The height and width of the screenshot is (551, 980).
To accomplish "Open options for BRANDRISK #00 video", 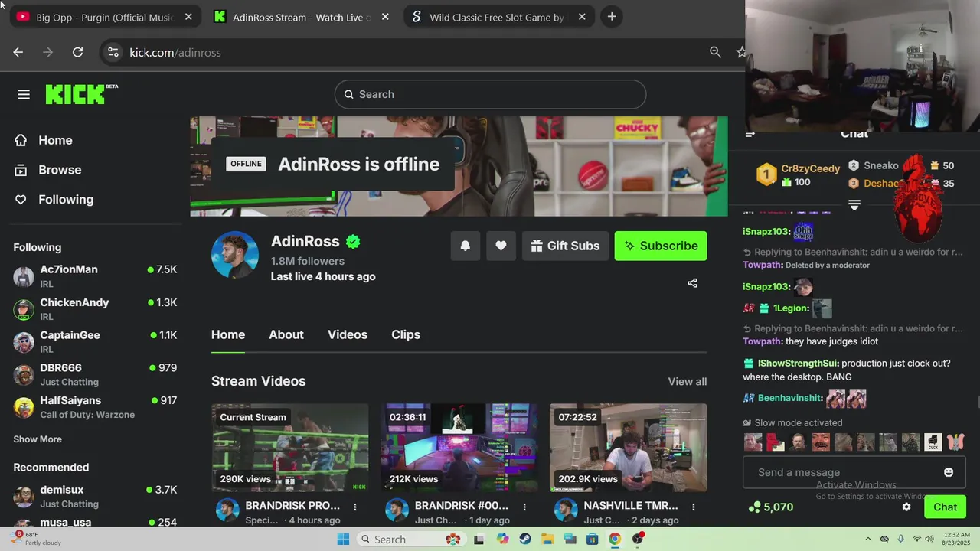I will click(524, 507).
